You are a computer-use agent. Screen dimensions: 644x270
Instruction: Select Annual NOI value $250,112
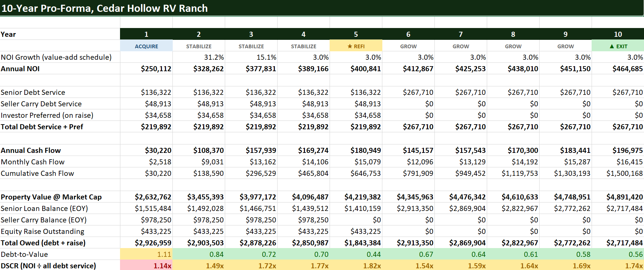click(146, 69)
